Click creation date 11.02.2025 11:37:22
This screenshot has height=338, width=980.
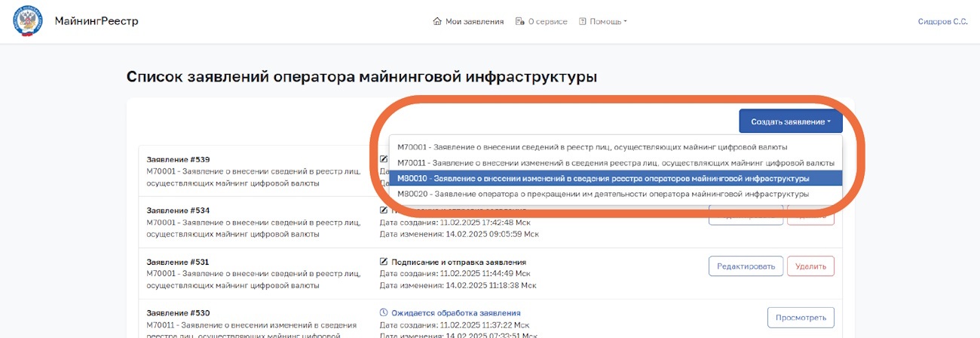(x=456, y=324)
